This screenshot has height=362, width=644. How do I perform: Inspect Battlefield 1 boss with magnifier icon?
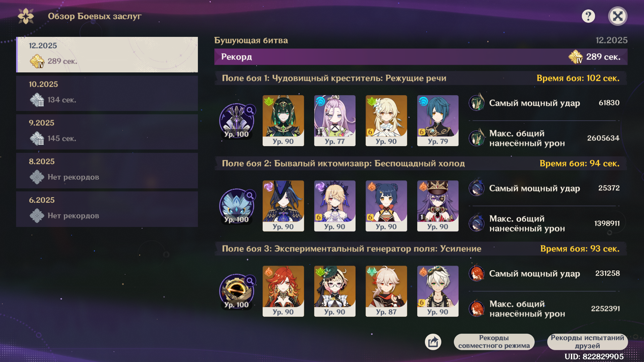(237, 121)
